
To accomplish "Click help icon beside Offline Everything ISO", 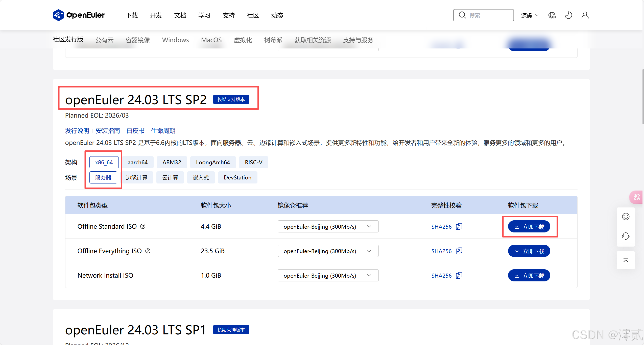I will (x=148, y=251).
